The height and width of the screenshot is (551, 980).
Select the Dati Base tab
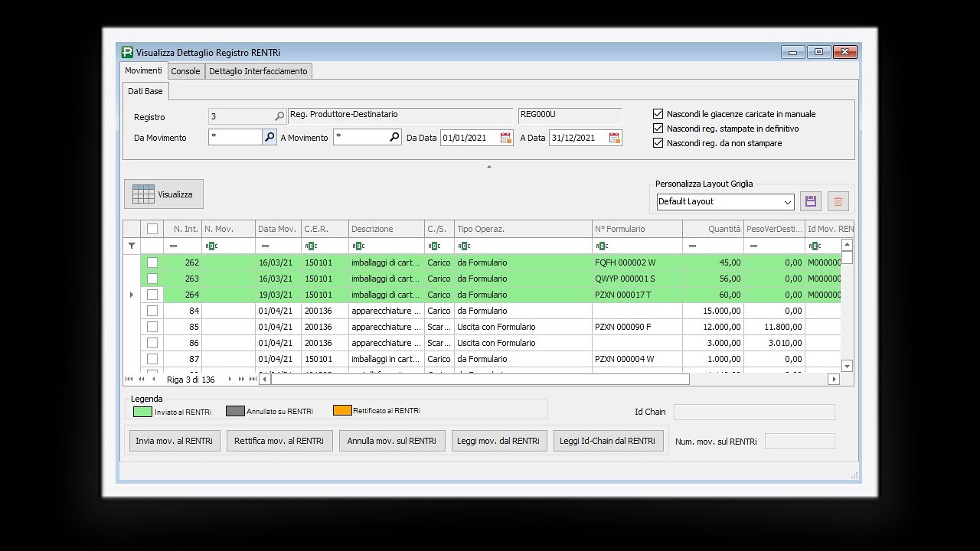(145, 91)
